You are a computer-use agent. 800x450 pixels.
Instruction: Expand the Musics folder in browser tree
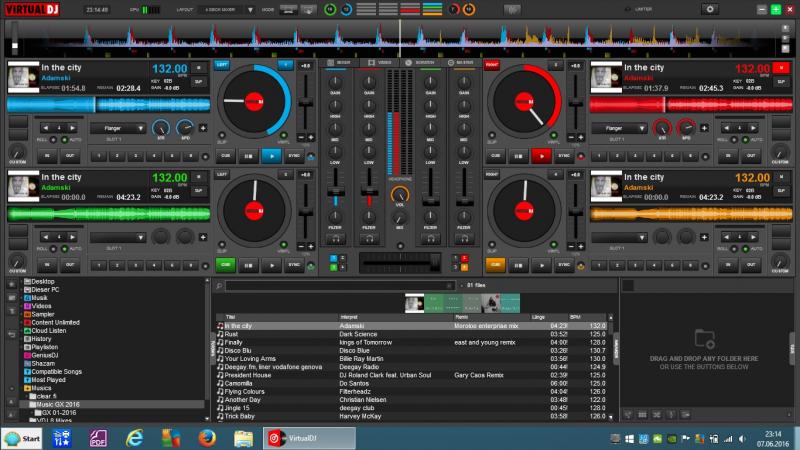point(22,388)
